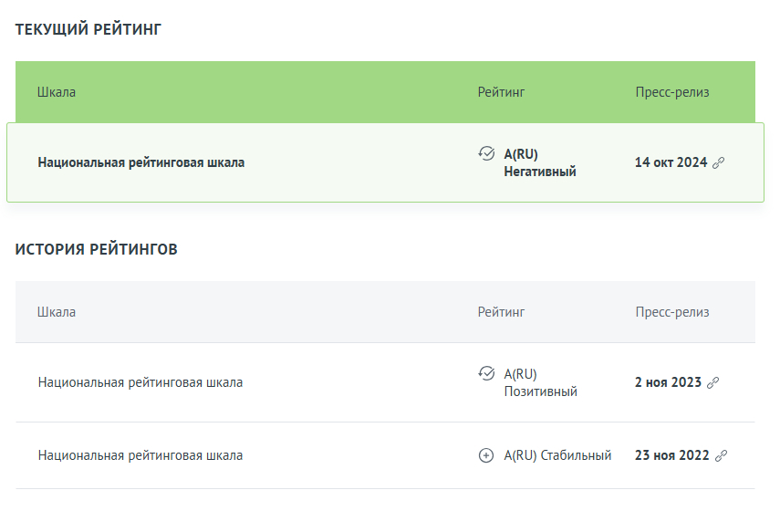
Task: Click the link icon next to 2 ноя 2023
Action: pyautogui.click(x=712, y=382)
